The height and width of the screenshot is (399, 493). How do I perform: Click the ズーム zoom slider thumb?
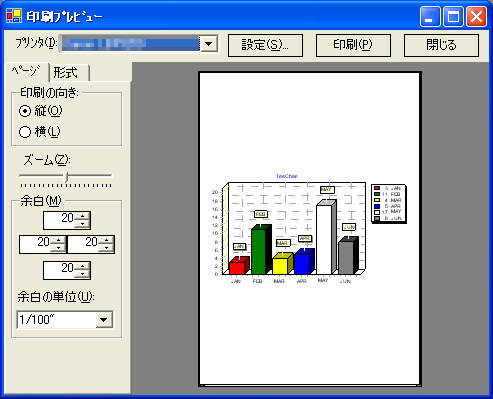point(66,177)
